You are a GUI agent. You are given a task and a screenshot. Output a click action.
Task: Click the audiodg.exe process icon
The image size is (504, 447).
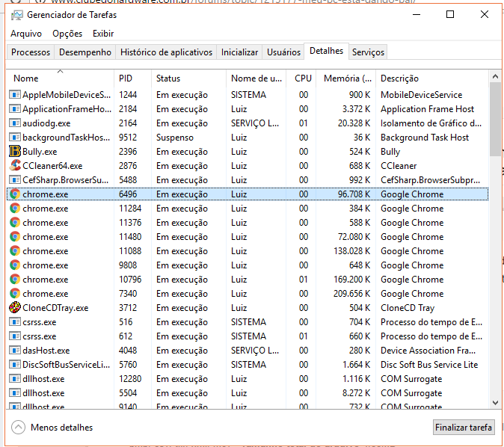tap(15, 123)
